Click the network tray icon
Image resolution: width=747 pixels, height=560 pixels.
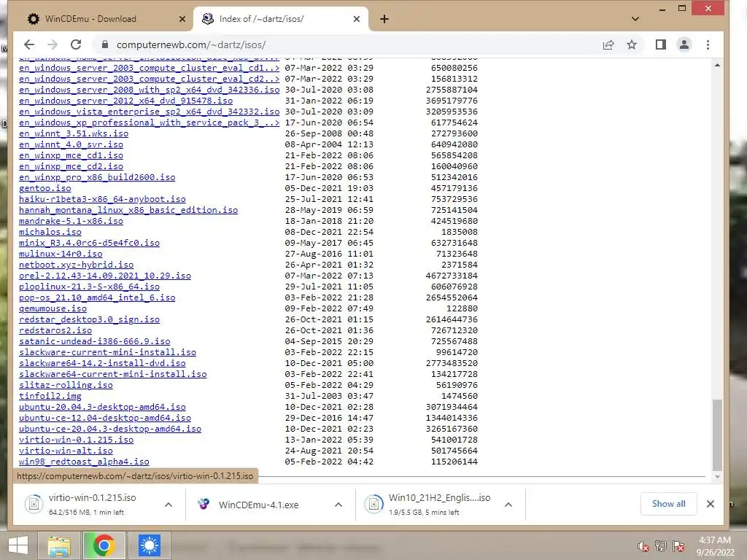[661, 546]
